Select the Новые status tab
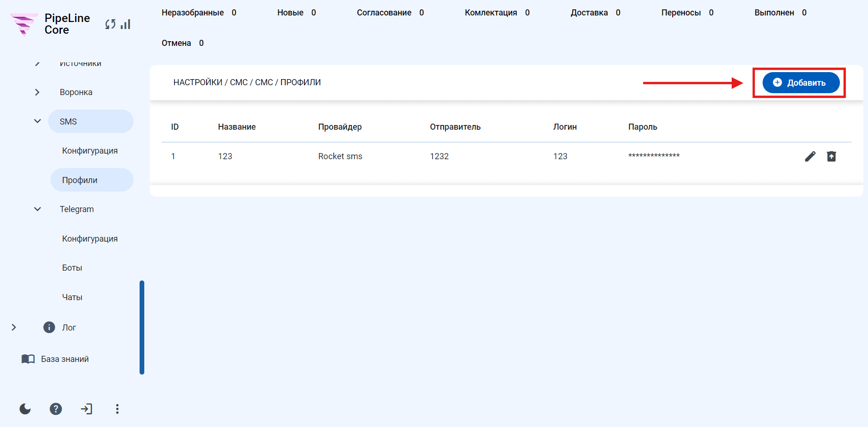Screen dimensions: 868x427 pos(297,13)
